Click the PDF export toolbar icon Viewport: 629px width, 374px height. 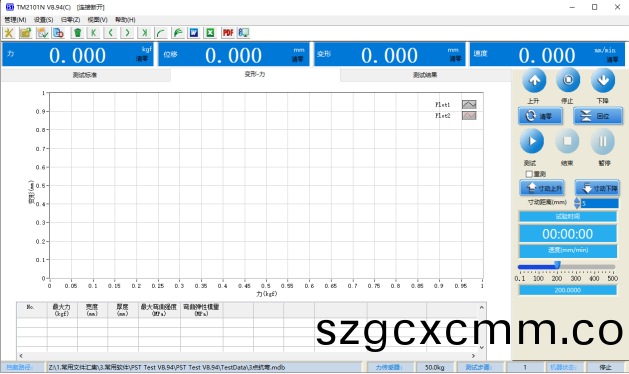(x=227, y=33)
